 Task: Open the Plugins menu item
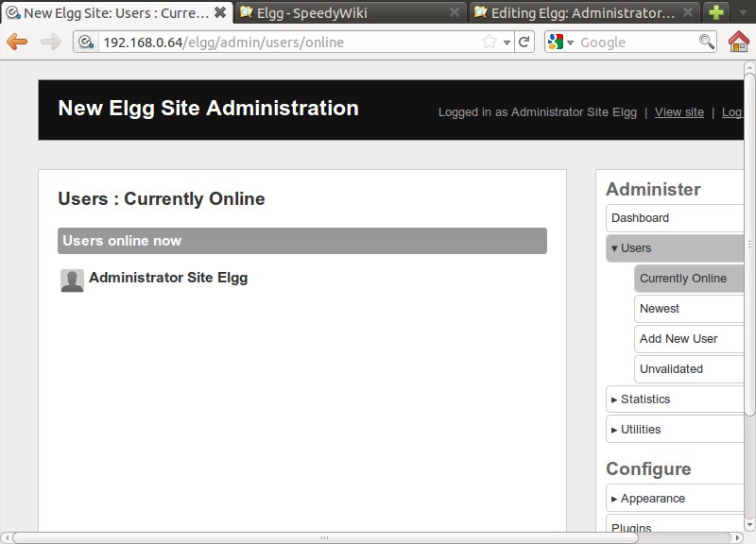click(675, 524)
